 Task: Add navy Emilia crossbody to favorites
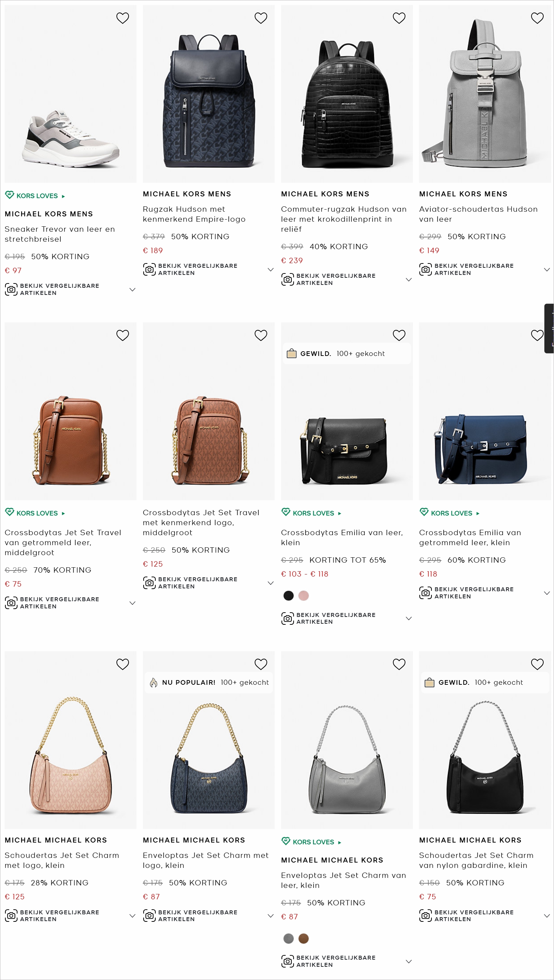tap(537, 335)
